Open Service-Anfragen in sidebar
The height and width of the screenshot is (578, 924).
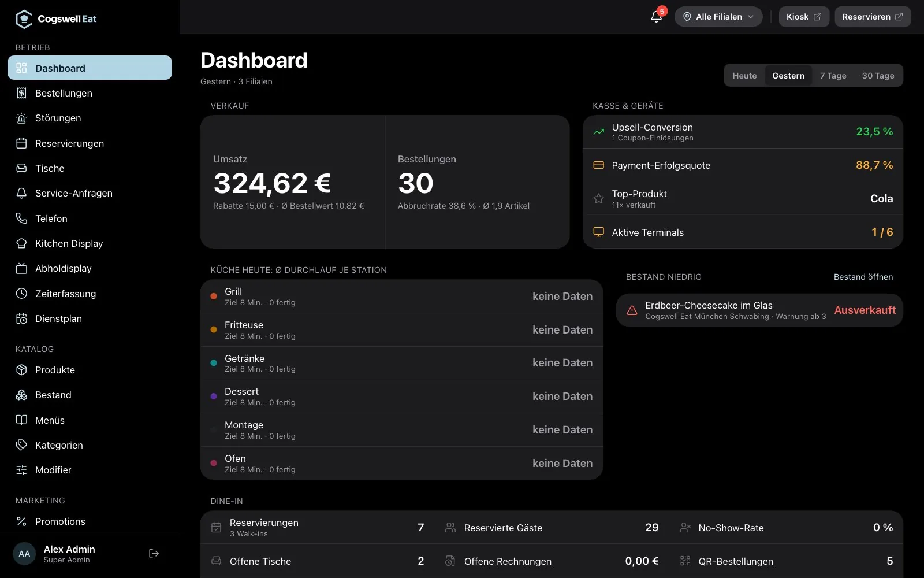(90, 193)
